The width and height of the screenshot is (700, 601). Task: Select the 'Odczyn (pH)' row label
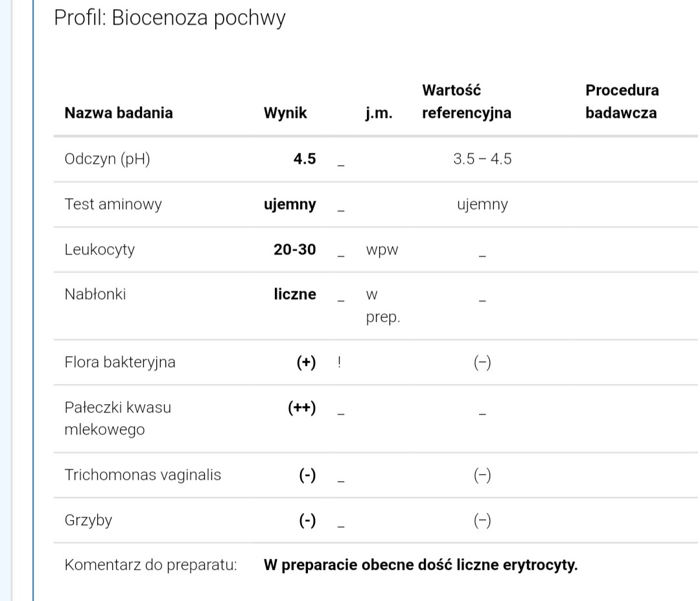pos(107,159)
